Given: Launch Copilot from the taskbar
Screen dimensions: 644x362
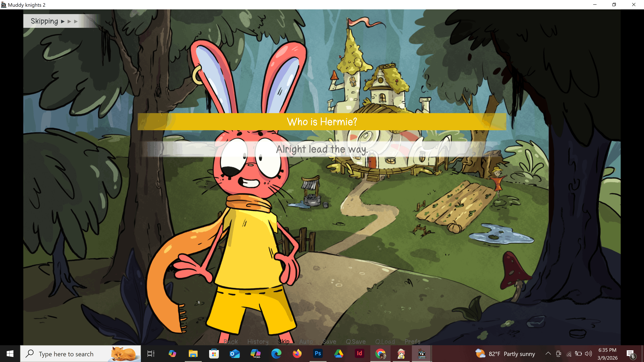Looking at the screenshot, I should click(172, 354).
